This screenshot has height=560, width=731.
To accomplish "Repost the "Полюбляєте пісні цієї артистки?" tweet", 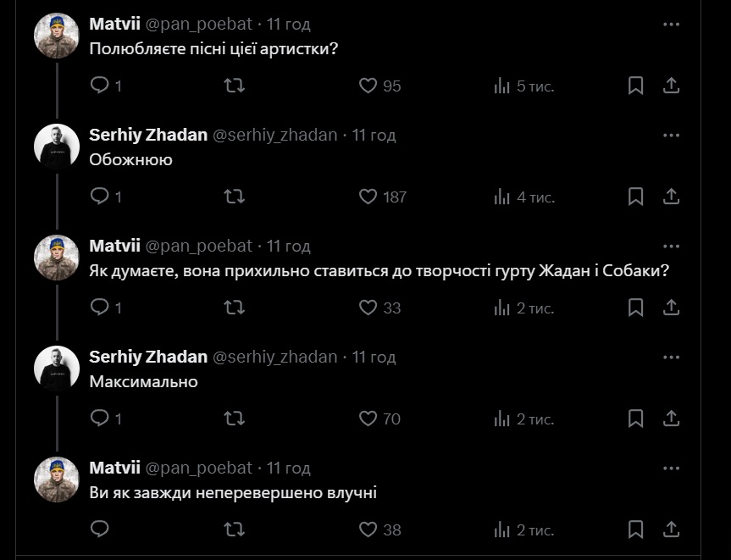I will 234,86.
